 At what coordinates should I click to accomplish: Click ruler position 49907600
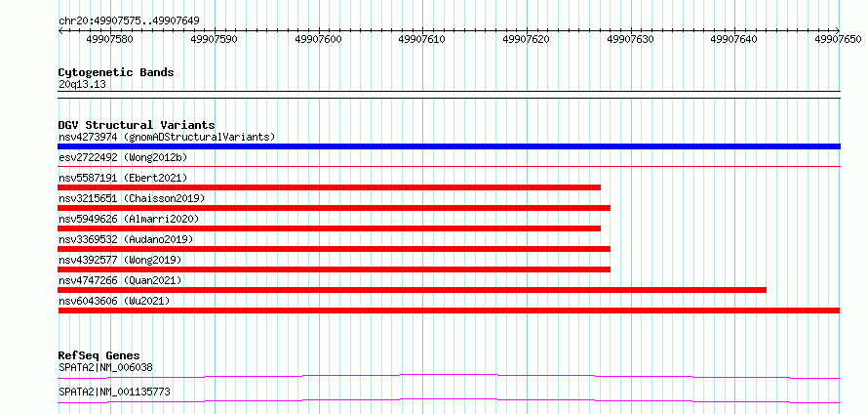click(x=318, y=39)
